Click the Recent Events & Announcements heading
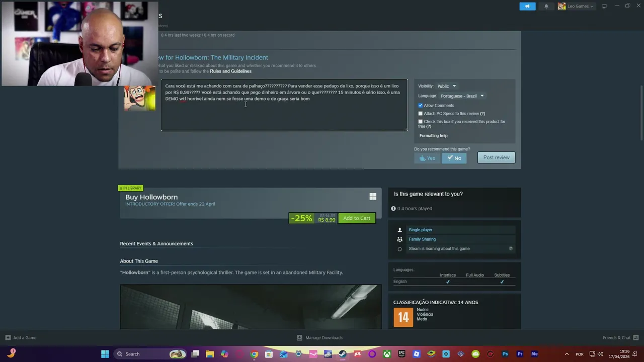644x362 pixels. (x=156, y=244)
